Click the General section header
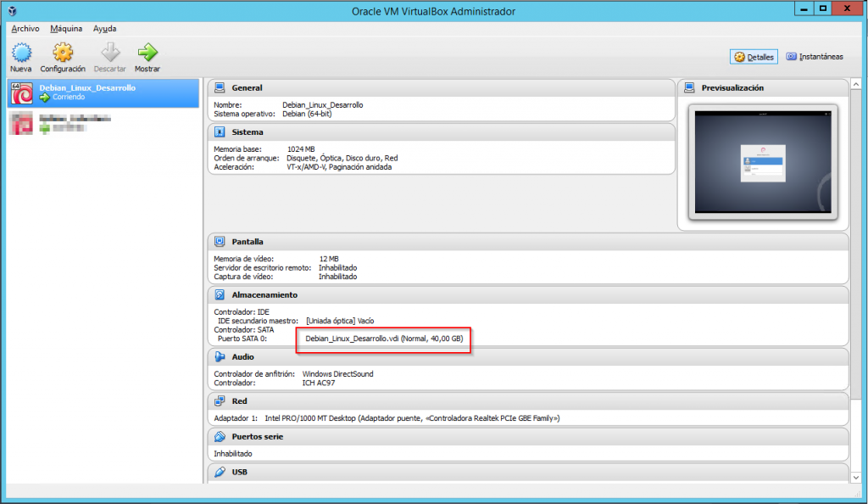This screenshot has height=504, width=868. point(441,87)
